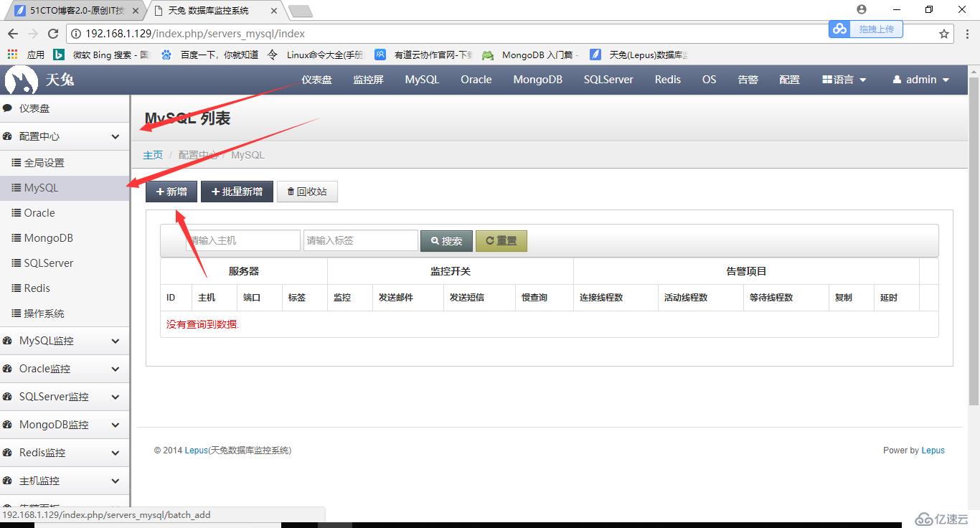Open the 回收站 recycle bin

point(307,192)
